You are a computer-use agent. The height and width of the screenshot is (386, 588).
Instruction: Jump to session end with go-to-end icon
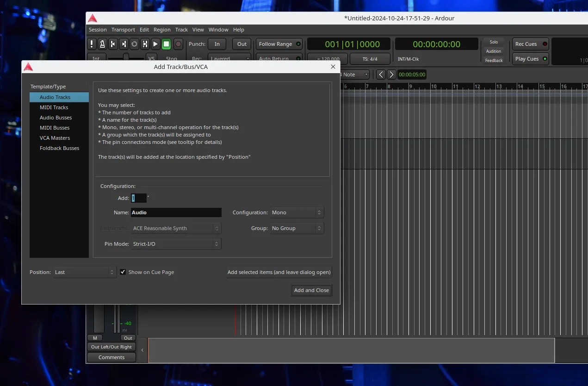[124, 44]
